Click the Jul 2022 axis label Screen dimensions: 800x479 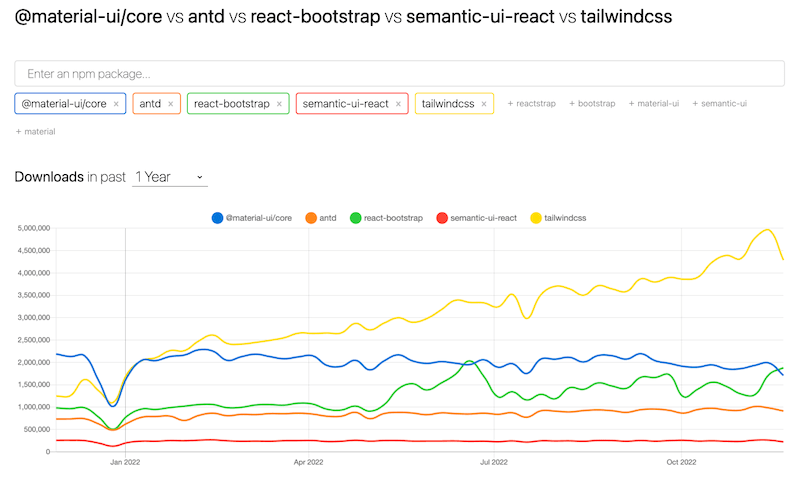(494, 462)
